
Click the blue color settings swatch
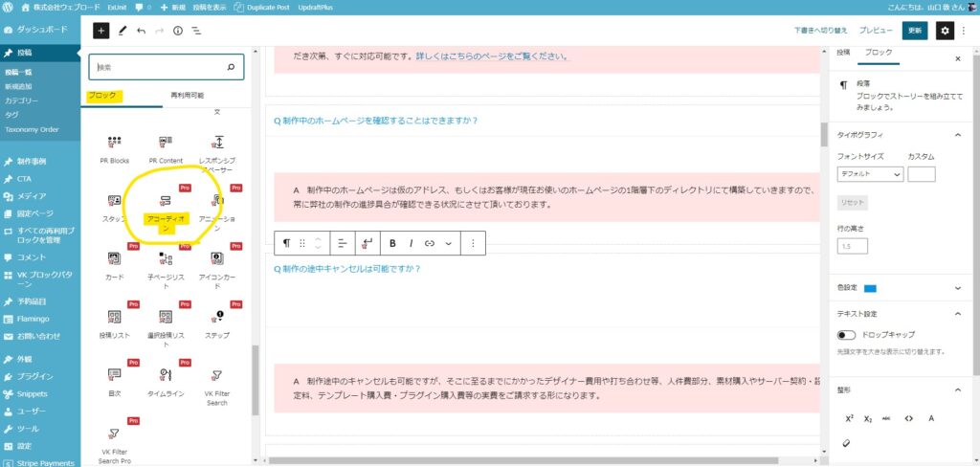(x=870, y=288)
